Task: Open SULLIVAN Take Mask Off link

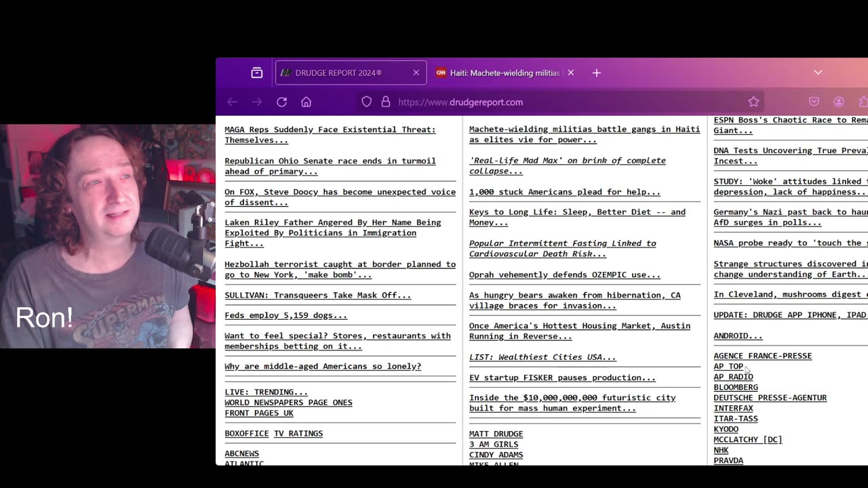Action: pos(317,296)
